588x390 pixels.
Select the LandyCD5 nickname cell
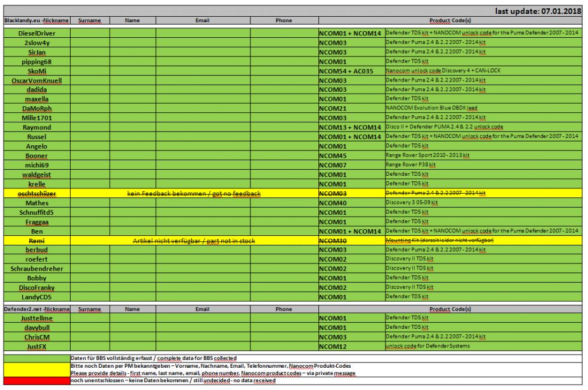click(x=37, y=297)
